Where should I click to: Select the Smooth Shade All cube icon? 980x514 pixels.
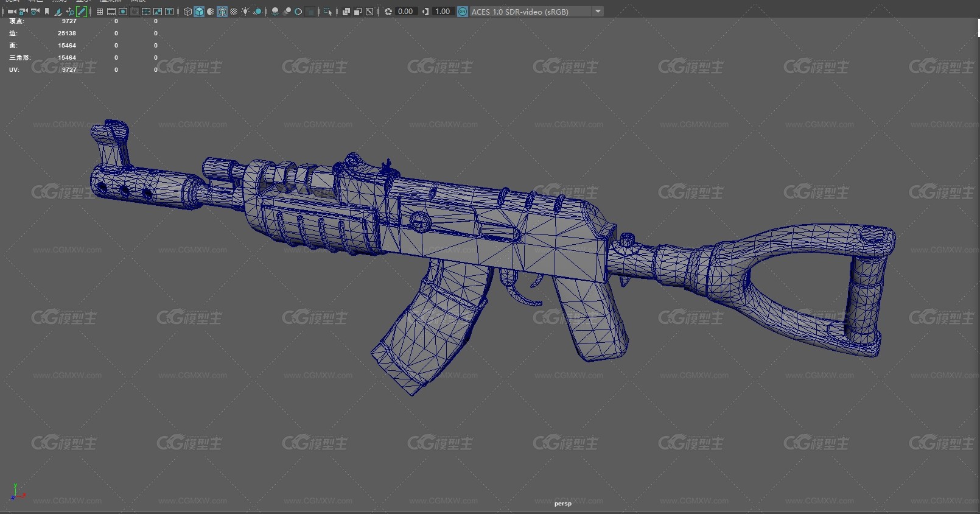coord(199,12)
